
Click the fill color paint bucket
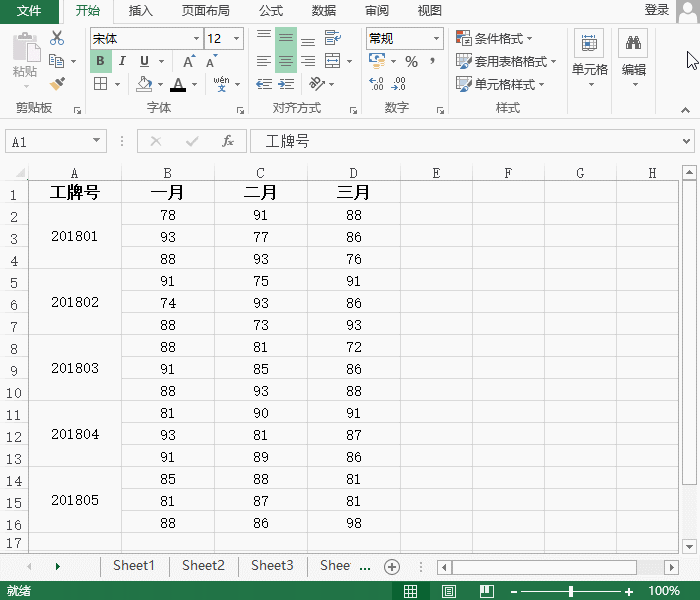pos(144,84)
